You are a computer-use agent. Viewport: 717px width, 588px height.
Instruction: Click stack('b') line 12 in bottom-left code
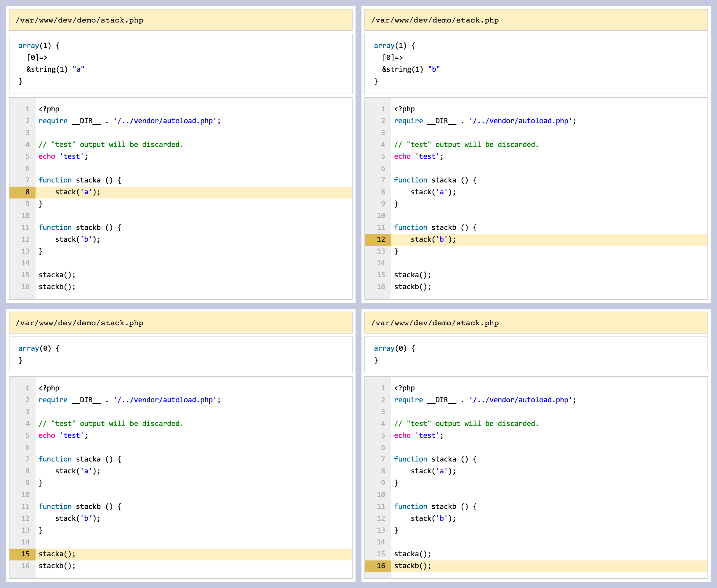(78, 518)
